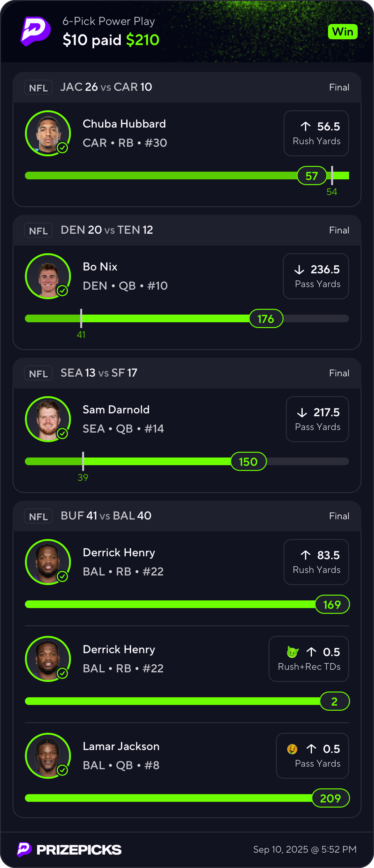
Task: Click the green checkmark on Bo Nix's avatar
Action: coord(62,291)
